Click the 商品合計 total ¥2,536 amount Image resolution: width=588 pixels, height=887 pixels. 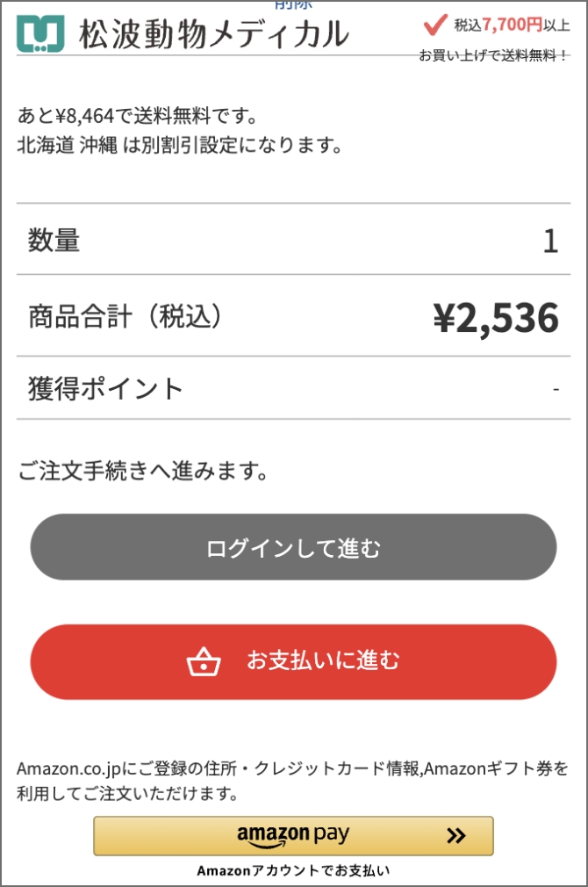496,317
